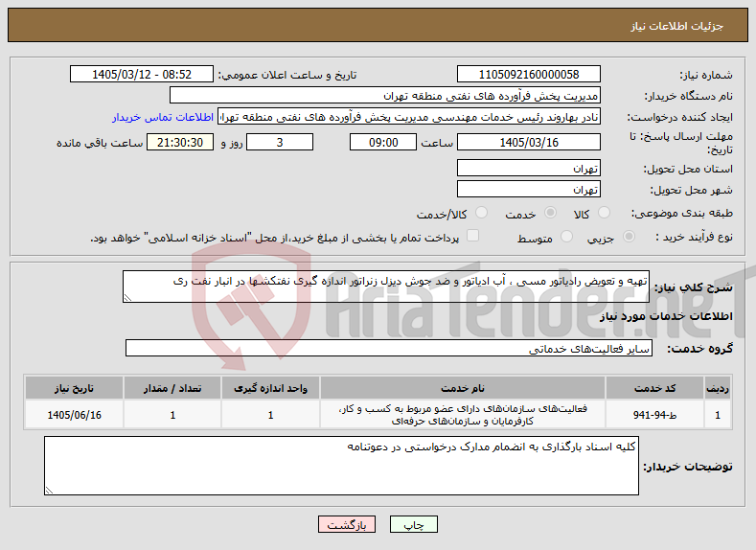Click the delivery province field تهران
Image resolution: width=756 pixels, height=550 pixels.
tap(528, 168)
